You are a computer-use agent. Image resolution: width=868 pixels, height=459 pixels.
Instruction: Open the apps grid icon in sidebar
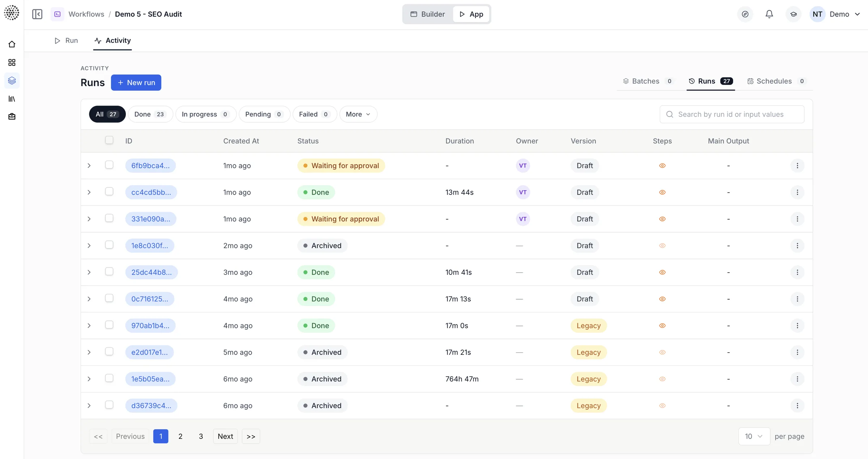pyautogui.click(x=12, y=63)
